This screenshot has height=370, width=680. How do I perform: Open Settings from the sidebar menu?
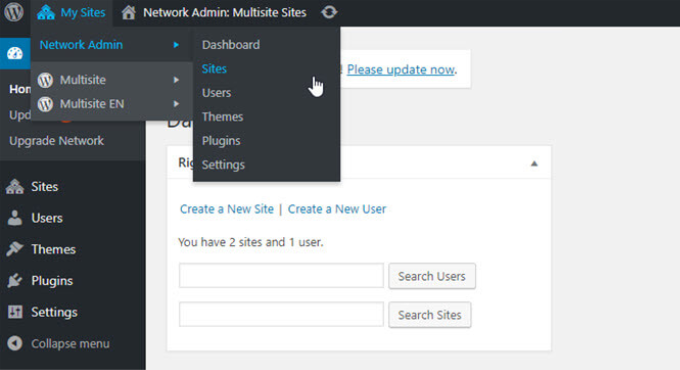pyautogui.click(x=54, y=312)
